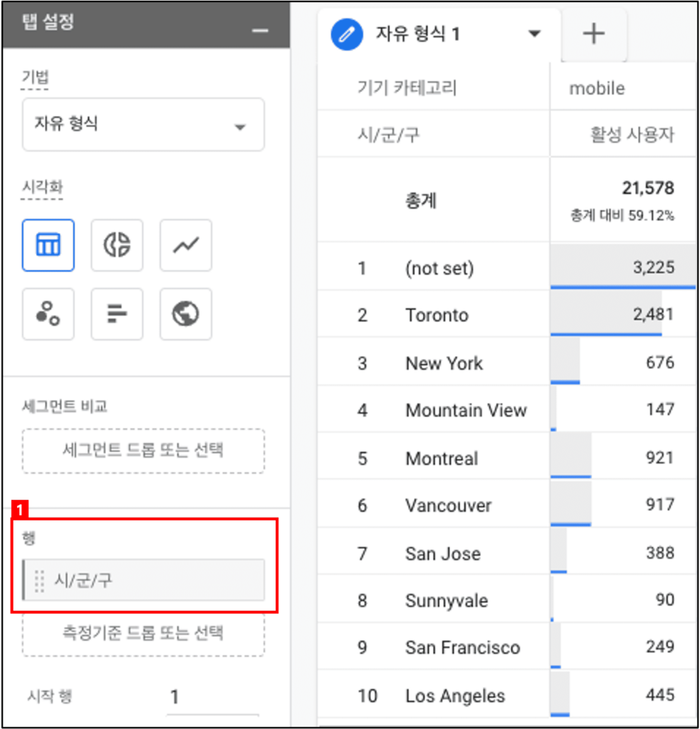Click the (not set) row
Viewport: 700px width, 729px height.
pyautogui.click(x=507, y=268)
